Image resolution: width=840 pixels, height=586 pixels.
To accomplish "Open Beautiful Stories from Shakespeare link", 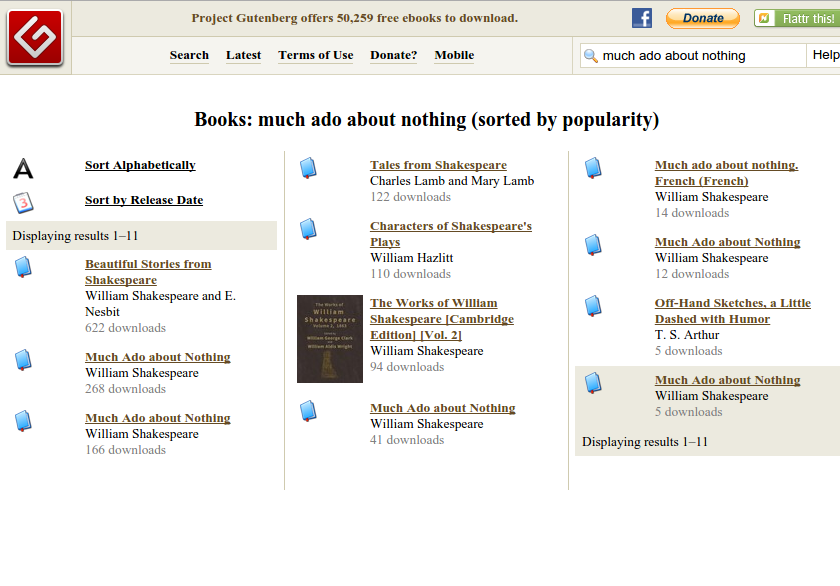I will tap(148, 272).
